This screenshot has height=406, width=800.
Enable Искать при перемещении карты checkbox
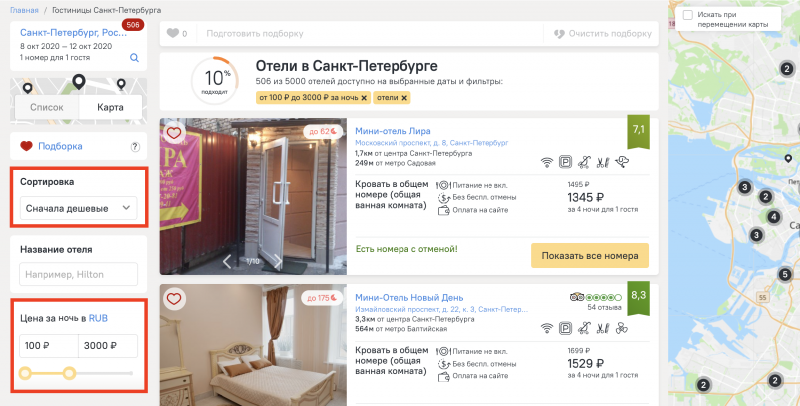coord(688,15)
